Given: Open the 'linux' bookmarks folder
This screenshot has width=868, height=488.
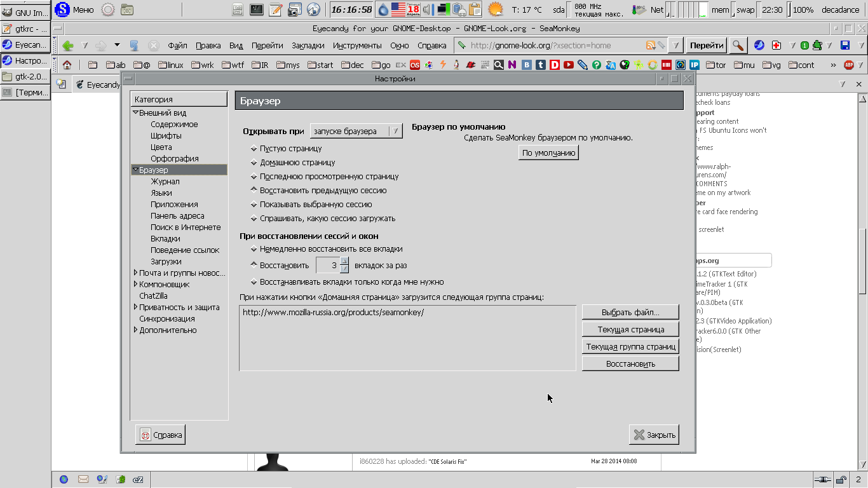Looking at the screenshot, I should [x=171, y=65].
